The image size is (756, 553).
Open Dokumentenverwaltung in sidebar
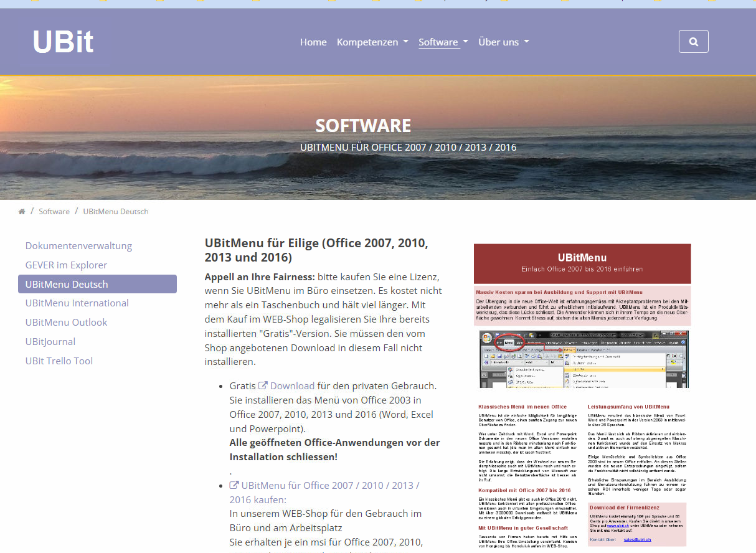coord(78,245)
